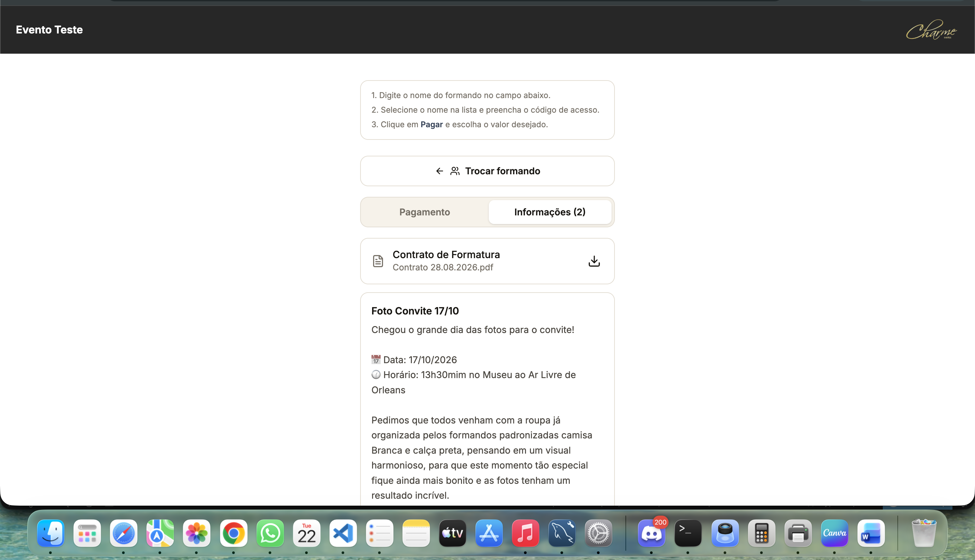Open Finder from the dock

(50, 533)
